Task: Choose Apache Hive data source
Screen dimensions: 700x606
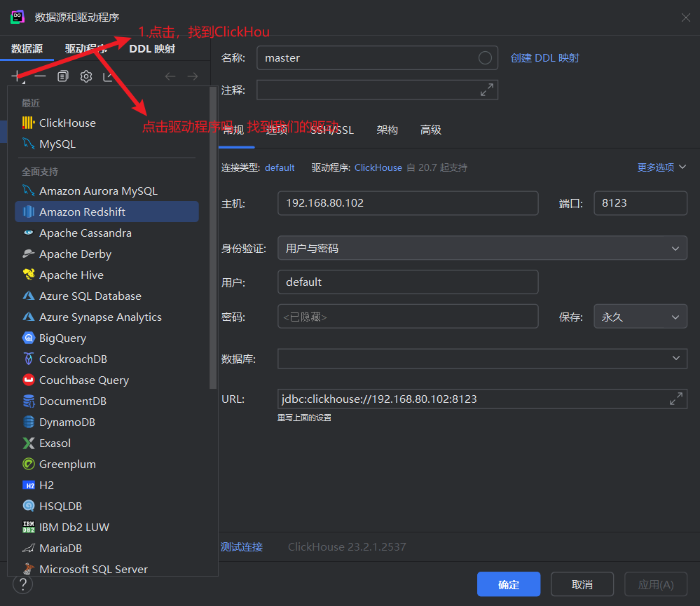Action: coord(107,275)
